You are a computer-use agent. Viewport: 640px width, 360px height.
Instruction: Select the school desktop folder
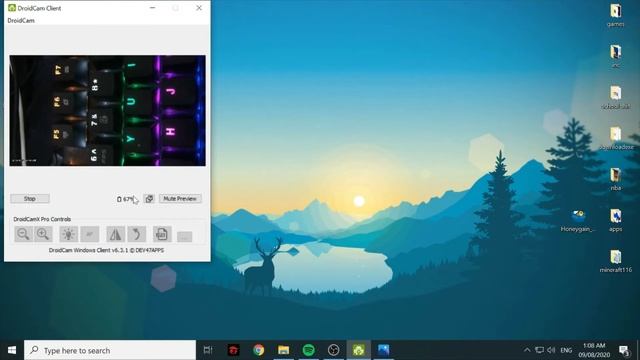pyautogui.click(x=616, y=97)
